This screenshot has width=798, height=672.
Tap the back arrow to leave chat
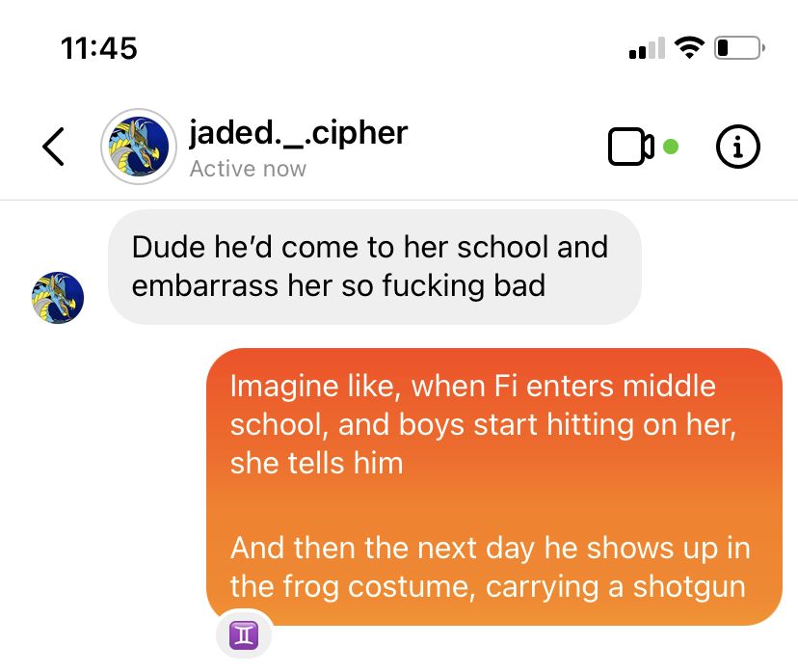tap(53, 147)
